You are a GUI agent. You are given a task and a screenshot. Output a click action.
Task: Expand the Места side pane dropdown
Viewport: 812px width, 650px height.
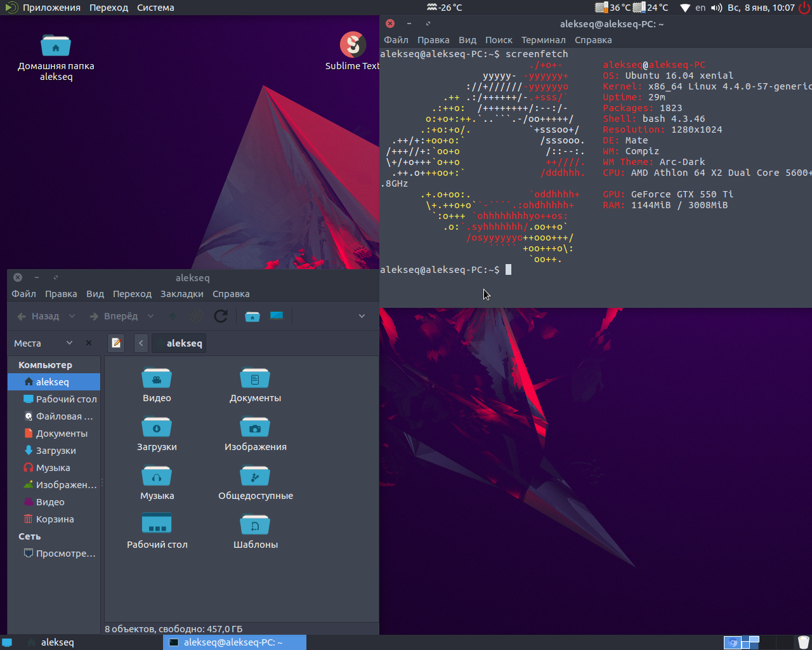click(69, 343)
